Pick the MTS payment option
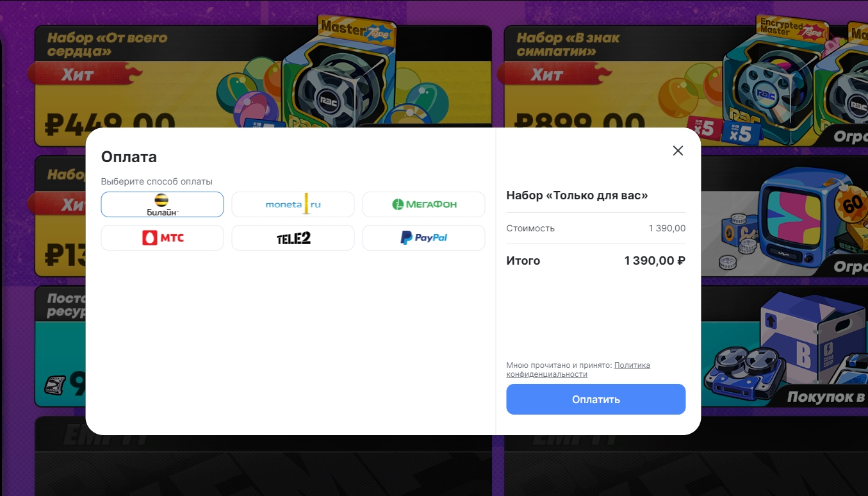The width and height of the screenshot is (868, 496). click(162, 238)
